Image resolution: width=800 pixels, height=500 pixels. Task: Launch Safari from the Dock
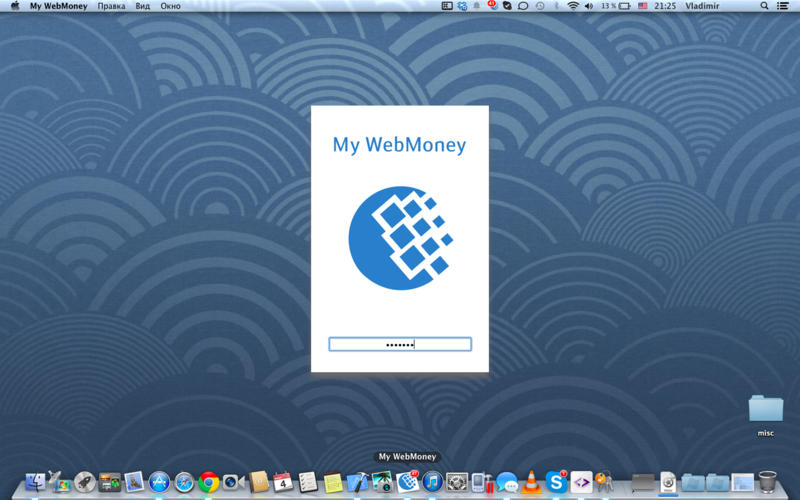pyautogui.click(x=184, y=482)
